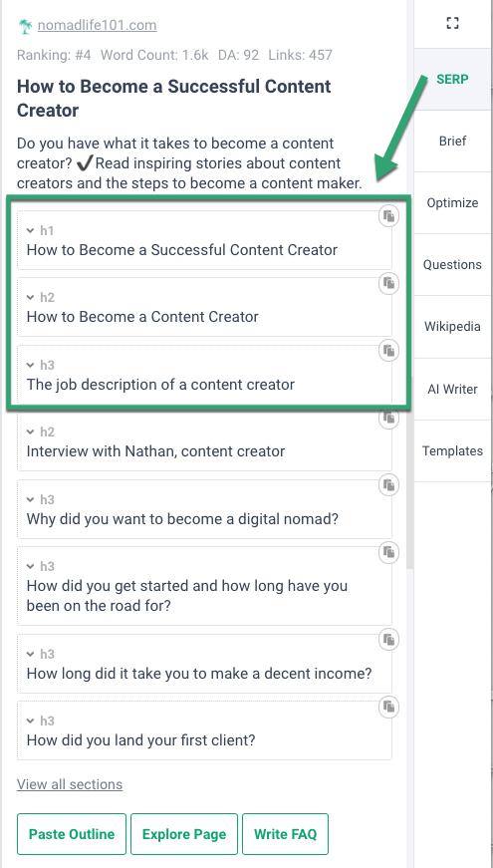Copy 'How long did it take you to make a decent income?' heading
493x868 pixels.
coord(389,640)
